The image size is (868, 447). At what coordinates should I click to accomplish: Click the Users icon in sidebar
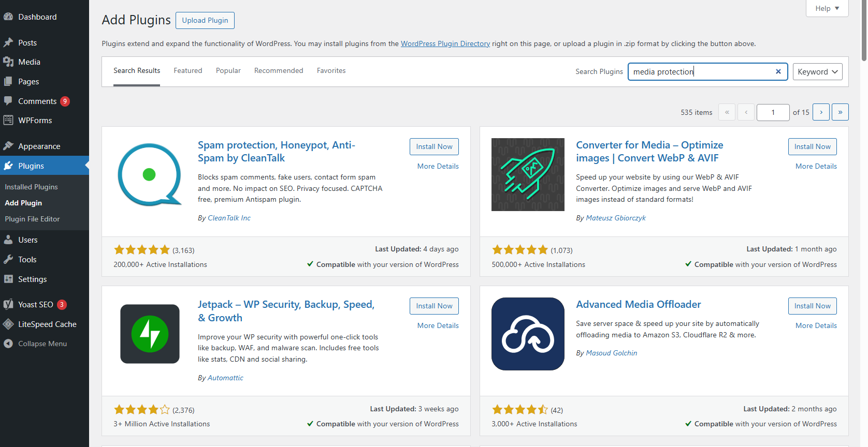8,240
